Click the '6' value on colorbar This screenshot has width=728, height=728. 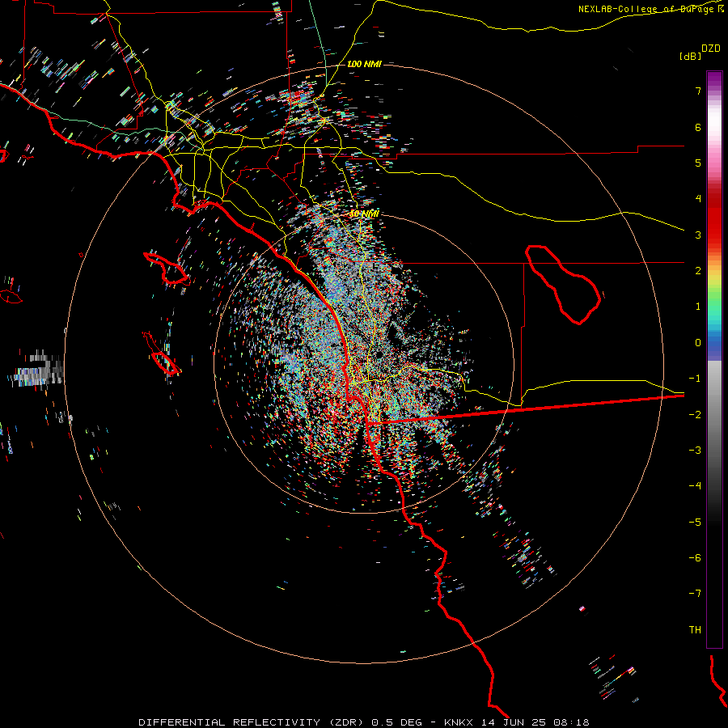pyautogui.click(x=698, y=127)
